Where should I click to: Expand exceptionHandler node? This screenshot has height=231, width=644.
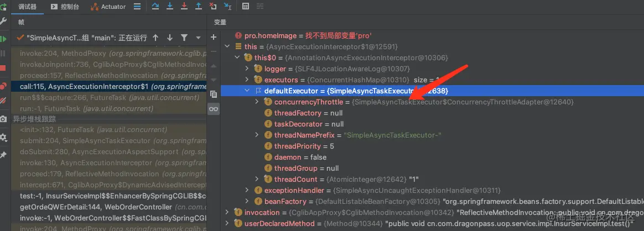pos(247,190)
